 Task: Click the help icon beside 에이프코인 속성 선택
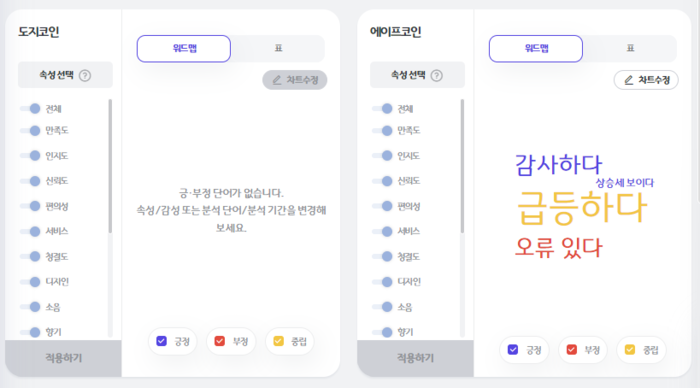(437, 75)
